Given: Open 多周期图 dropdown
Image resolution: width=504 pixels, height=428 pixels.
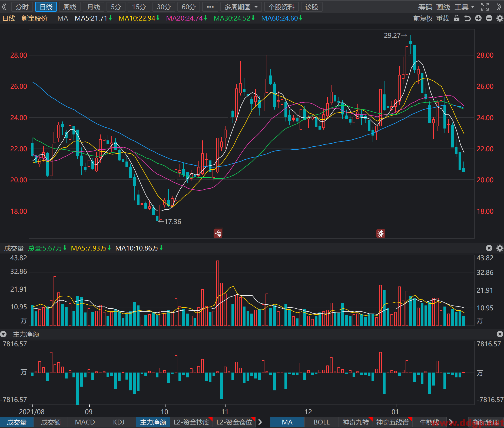Looking at the screenshot, I should [241, 7].
